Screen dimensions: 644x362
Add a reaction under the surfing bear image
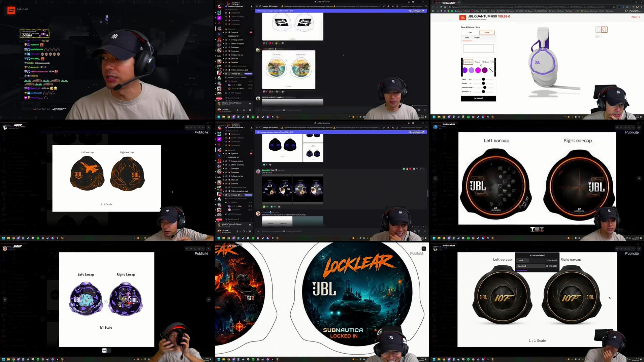283,92
